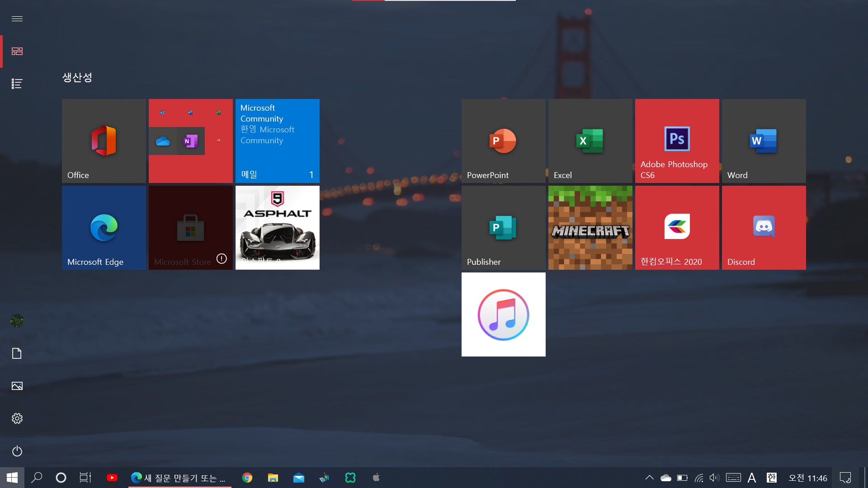Open the Apple logo taskbar app
868x488 pixels.
point(376,478)
